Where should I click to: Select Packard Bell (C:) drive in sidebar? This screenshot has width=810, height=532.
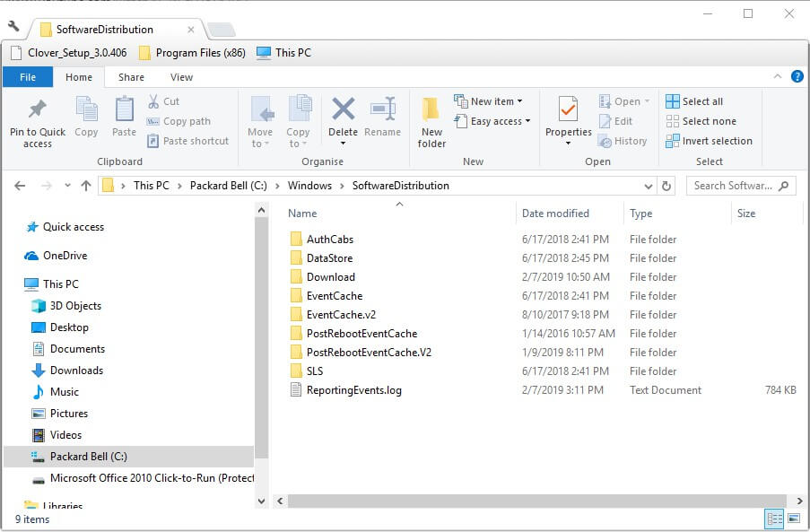pos(128,457)
